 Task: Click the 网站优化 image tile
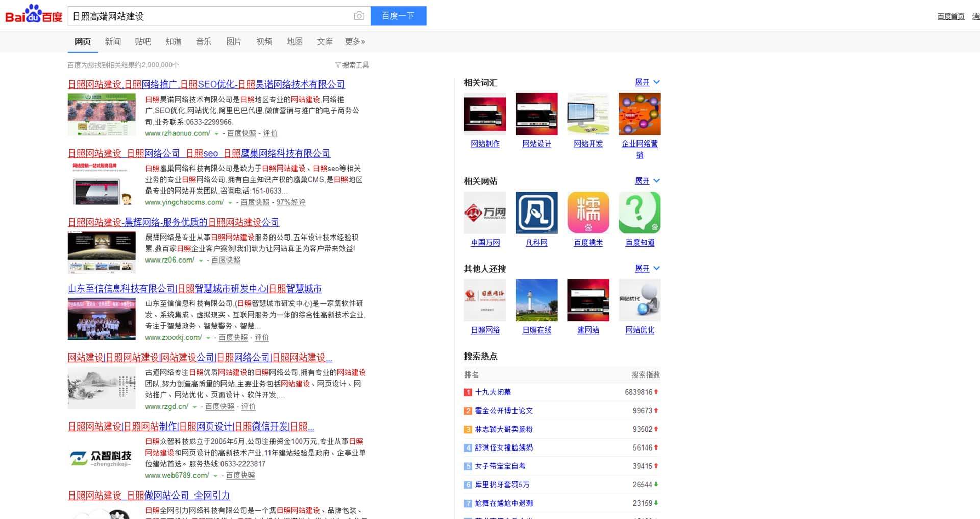[x=640, y=300]
